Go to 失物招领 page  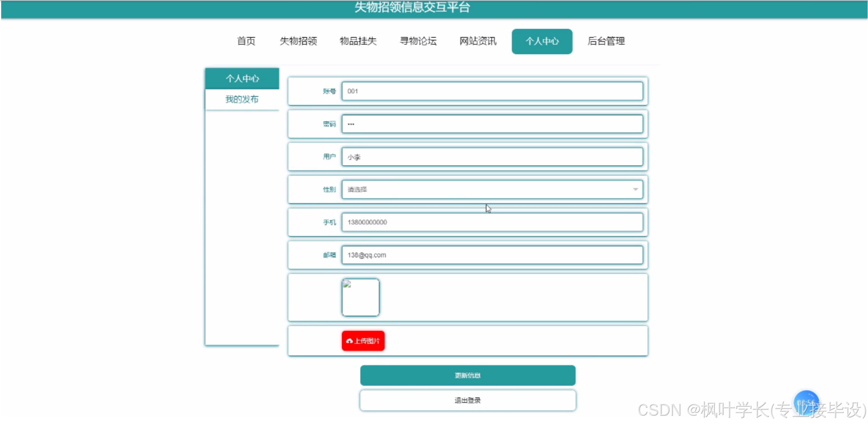click(298, 41)
